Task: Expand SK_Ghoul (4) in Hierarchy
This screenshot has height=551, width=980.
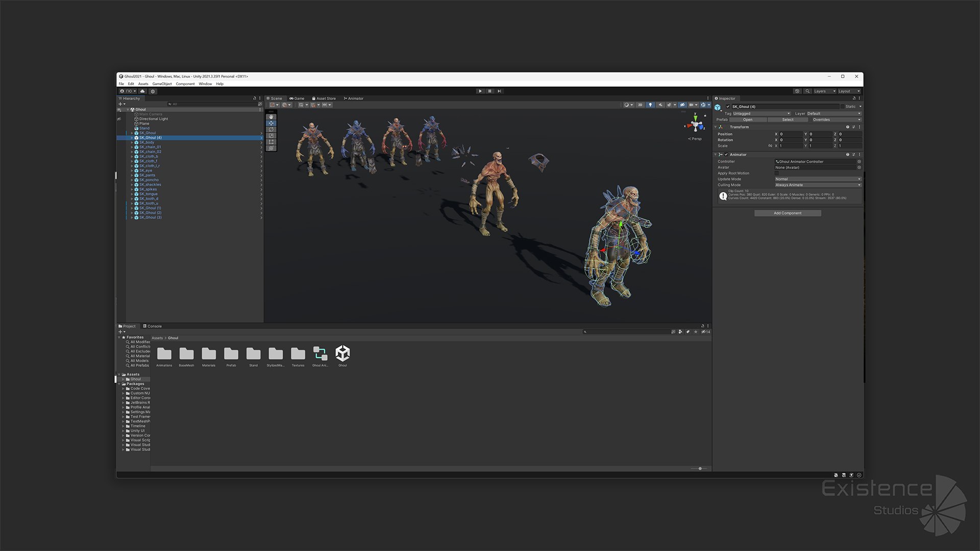Action: 132,138
